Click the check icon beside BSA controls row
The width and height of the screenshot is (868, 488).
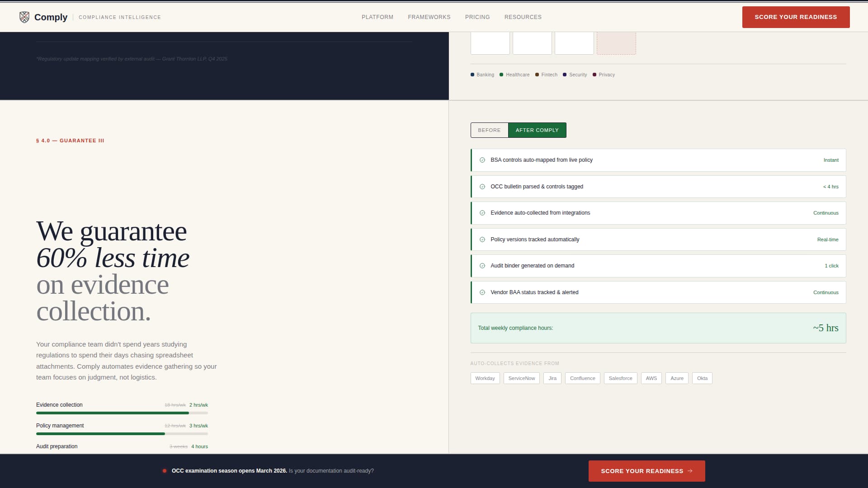(482, 160)
